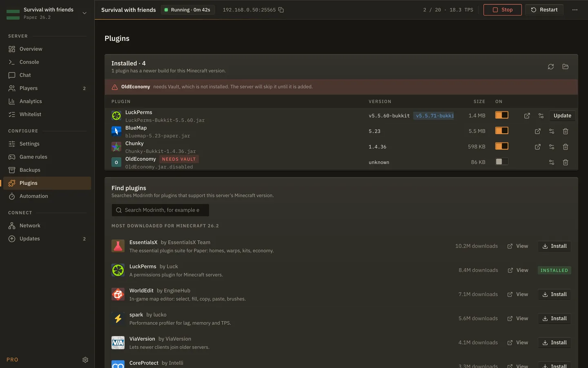The height and width of the screenshot is (368, 588).
Task: Open the Network page
Action: pyautogui.click(x=47, y=226)
